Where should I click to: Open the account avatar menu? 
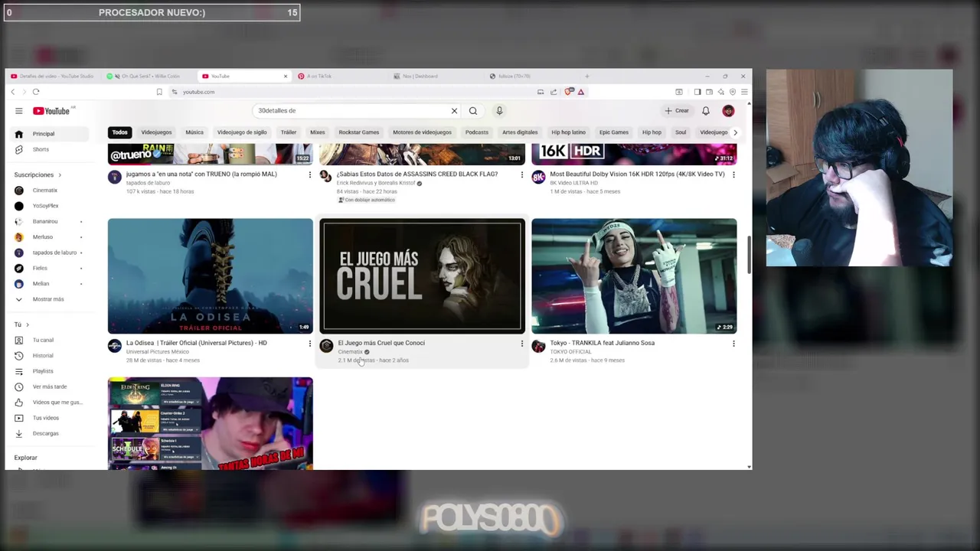[728, 111]
